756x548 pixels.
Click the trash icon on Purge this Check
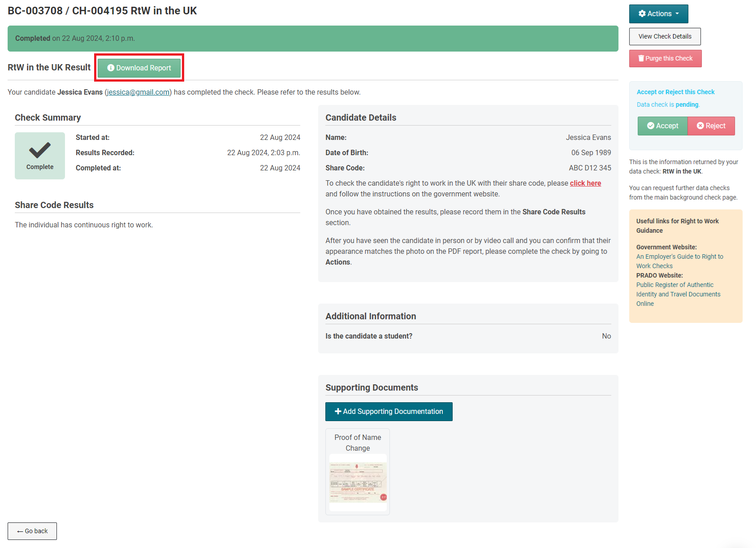[x=641, y=58]
